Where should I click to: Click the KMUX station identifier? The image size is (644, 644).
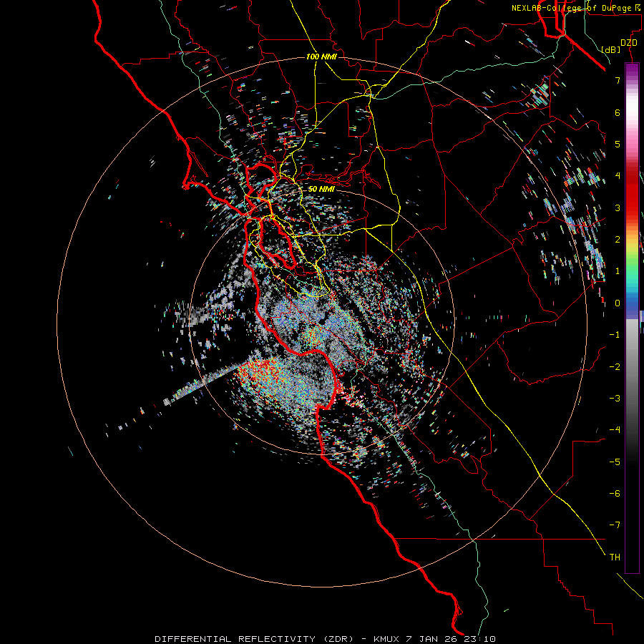(387, 639)
